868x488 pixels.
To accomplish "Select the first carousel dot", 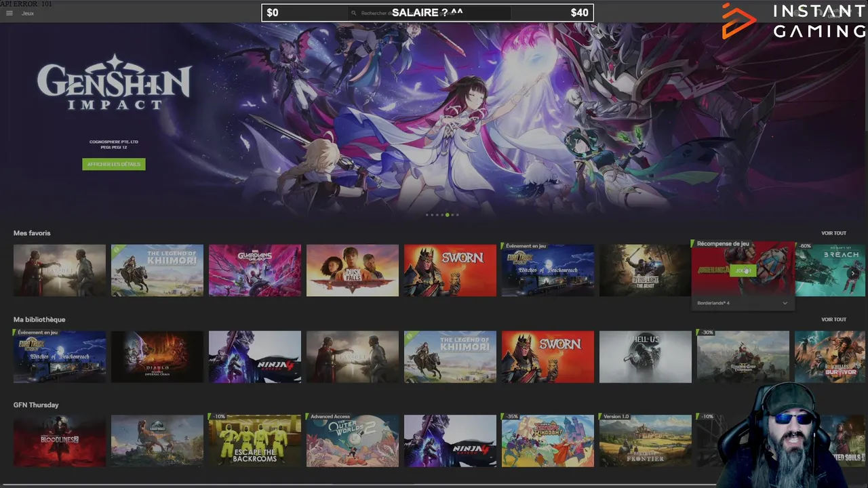I will tap(427, 215).
